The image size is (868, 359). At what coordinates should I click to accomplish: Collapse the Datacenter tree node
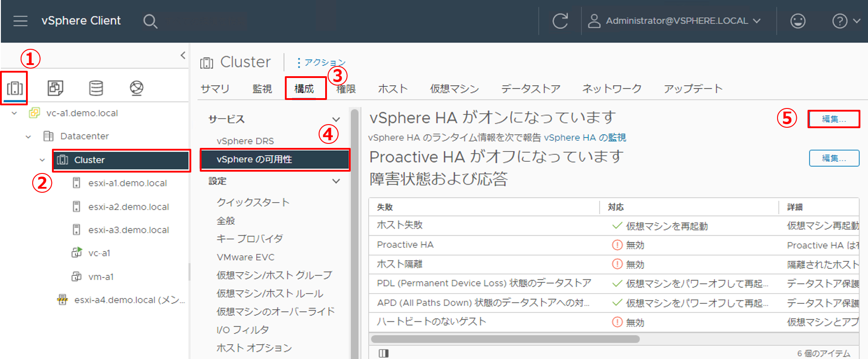point(28,136)
